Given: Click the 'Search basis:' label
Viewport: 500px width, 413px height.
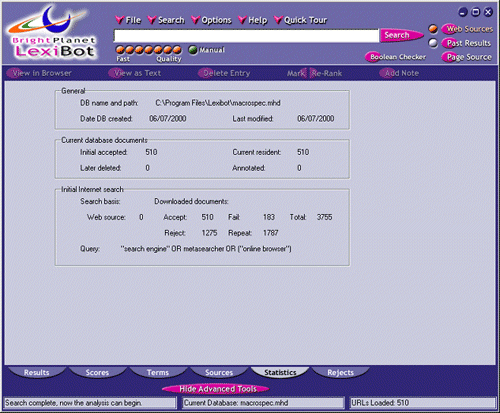Looking at the screenshot, I should [100, 201].
